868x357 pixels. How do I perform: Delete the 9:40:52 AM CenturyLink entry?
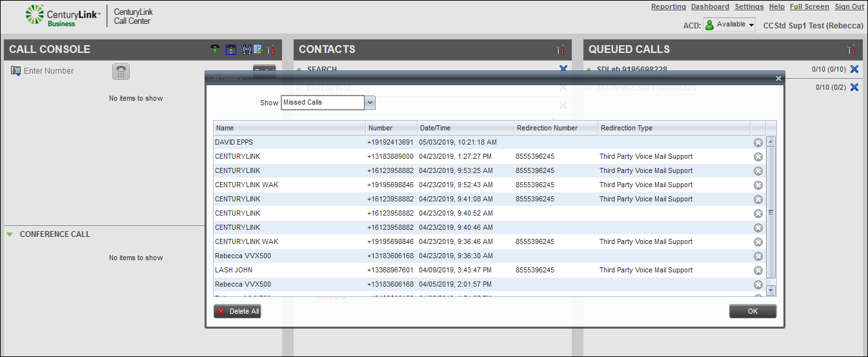click(758, 214)
